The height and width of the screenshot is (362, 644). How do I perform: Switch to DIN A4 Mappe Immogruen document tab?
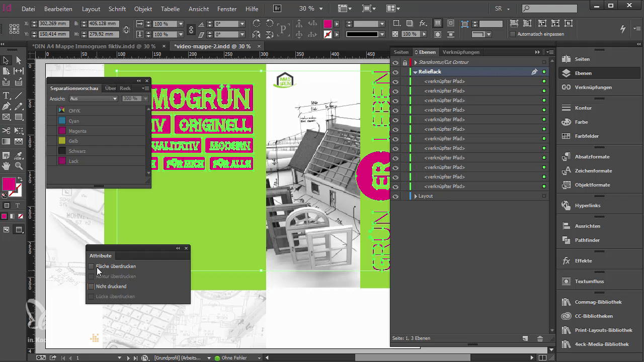[94, 46]
